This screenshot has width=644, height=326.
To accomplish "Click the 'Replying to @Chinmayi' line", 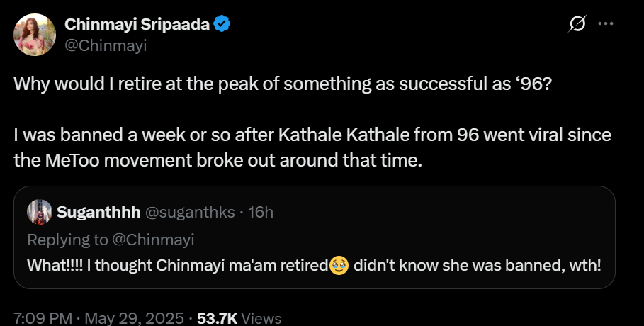I will [110, 240].
